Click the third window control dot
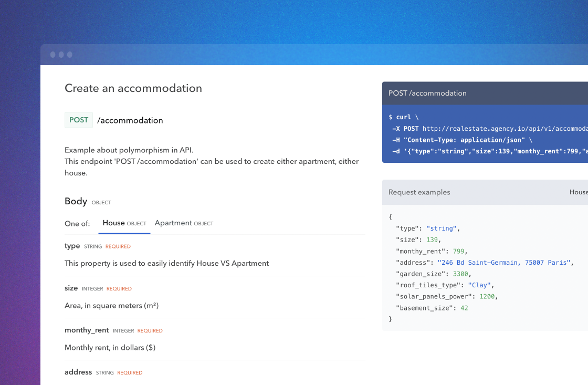The height and width of the screenshot is (385, 588). click(70, 55)
